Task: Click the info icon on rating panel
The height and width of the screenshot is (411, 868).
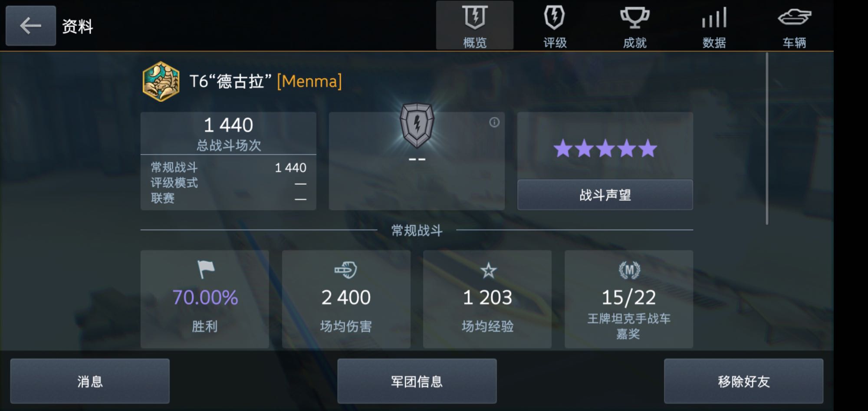Action: click(x=494, y=122)
